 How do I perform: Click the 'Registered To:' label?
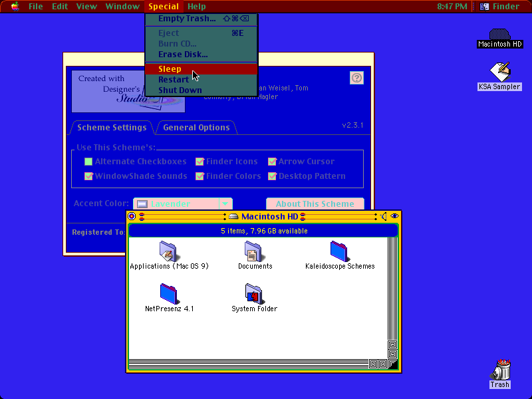pyautogui.click(x=98, y=232)
